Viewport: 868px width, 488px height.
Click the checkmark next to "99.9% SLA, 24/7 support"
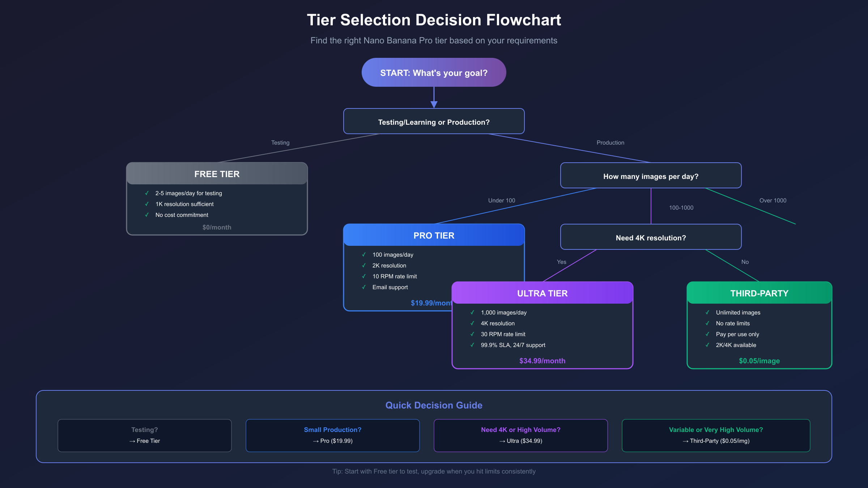[x=472, y=345]
